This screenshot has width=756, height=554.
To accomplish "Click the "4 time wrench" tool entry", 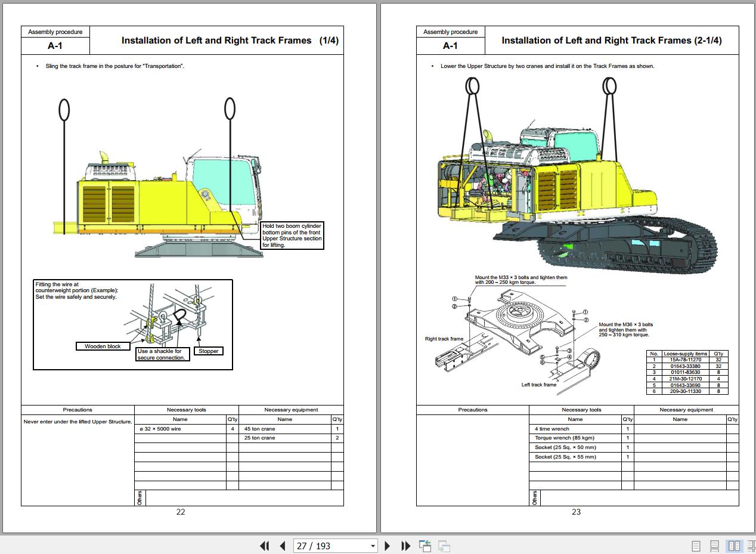I will coord(552,429).
